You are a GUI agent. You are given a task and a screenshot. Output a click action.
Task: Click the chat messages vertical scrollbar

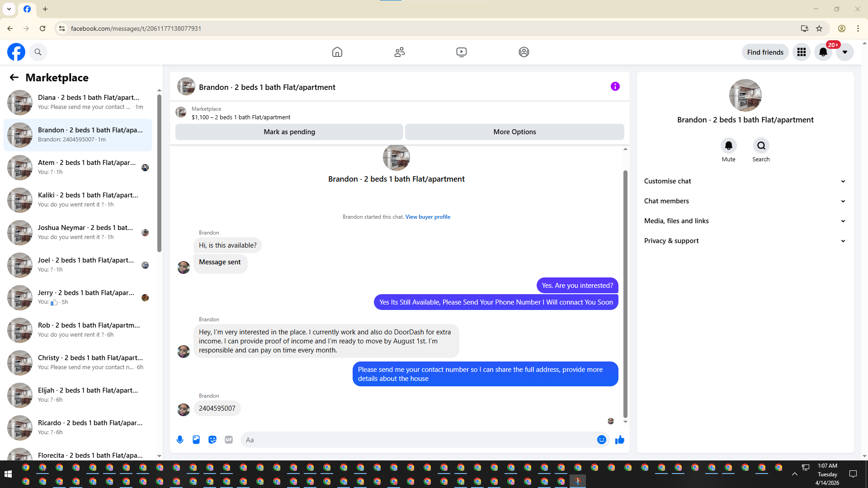point(625,294)
